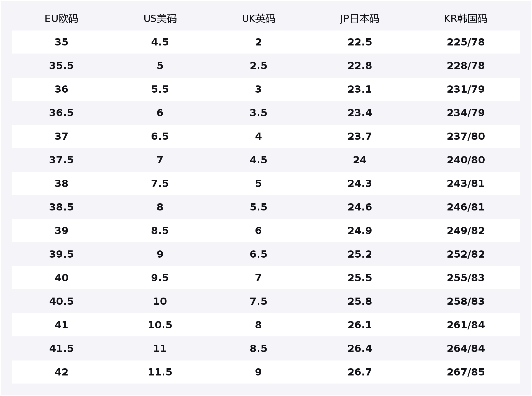Image resolution: width=532 pixels, height=396 pixels.
Task: Select EU size 36.5 cell
Action: [61, 113]
